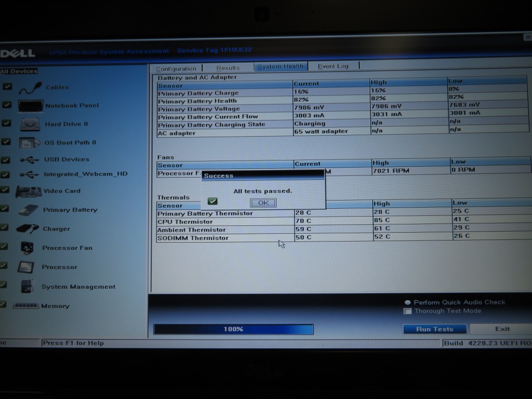The width and height of the screenshot is (532, 399).
Task: Click the Primary Battery Health row label
Action: 197,101
